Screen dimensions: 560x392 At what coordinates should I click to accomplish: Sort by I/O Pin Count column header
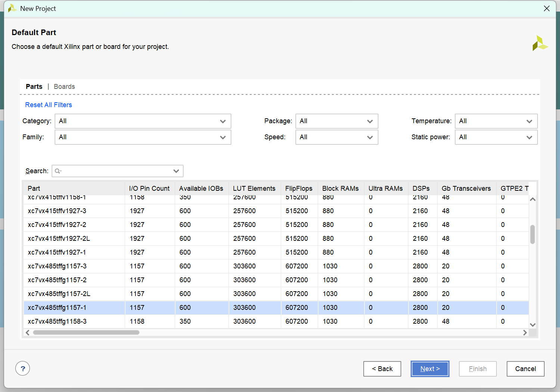click(x=150, y=189)
